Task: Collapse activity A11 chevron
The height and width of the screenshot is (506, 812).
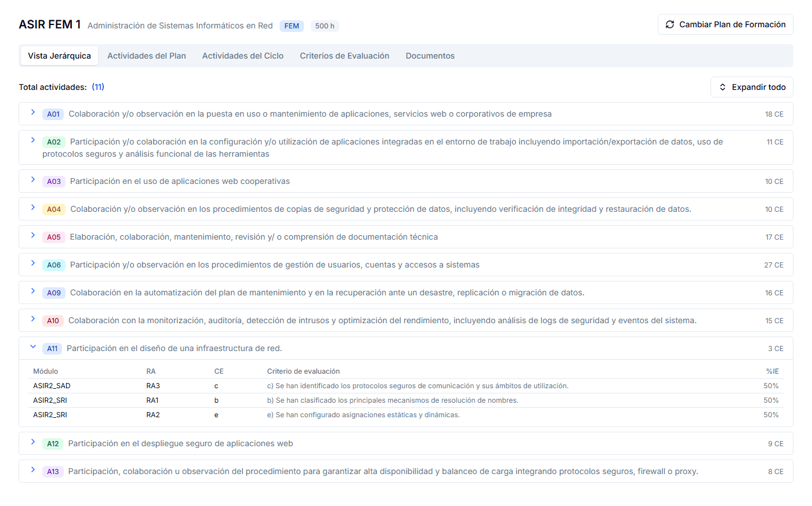Action: pyautogui.click(x=33, y=346)
